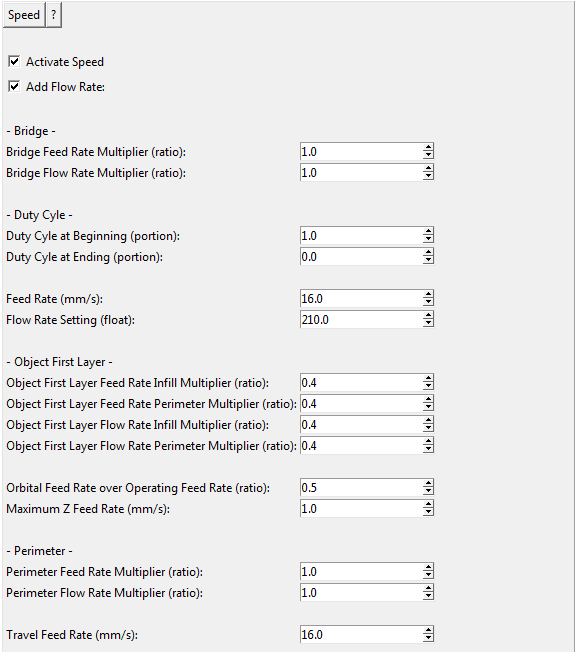
Task: Toggle the Activate Speed checkbox
Action: tap(14, 62)
